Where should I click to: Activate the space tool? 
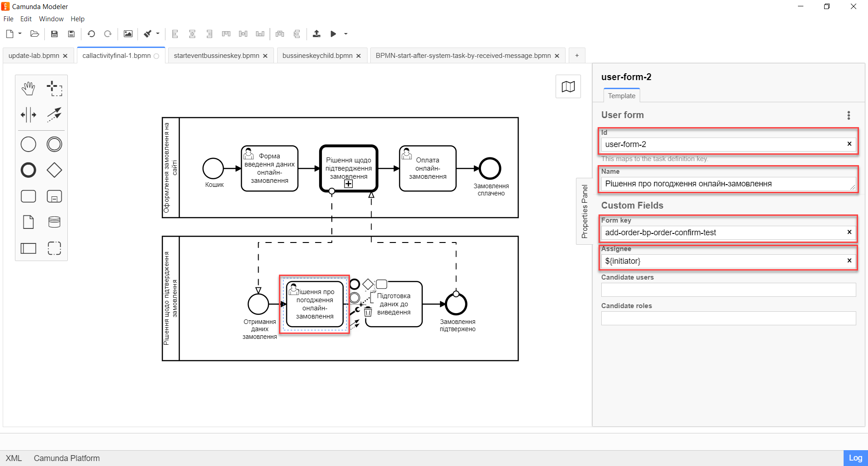click(x=28, y=114)
